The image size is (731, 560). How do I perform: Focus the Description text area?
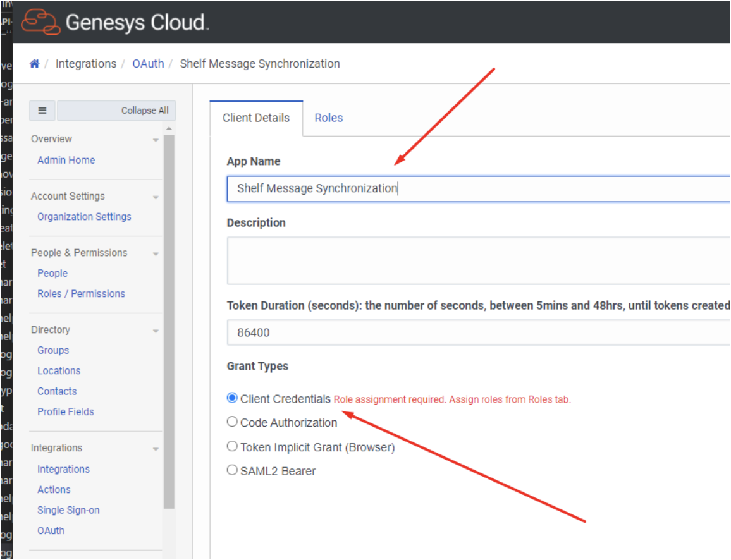478,261
